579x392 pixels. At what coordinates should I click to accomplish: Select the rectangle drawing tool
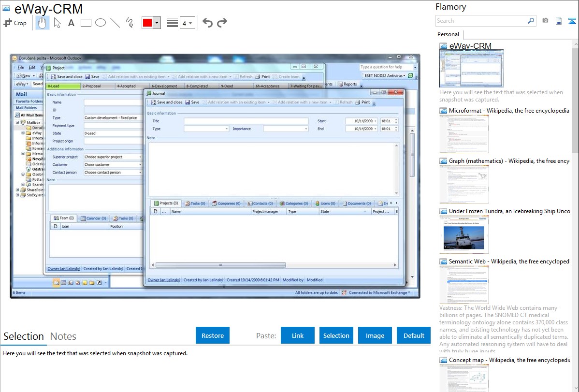point(86,23)
